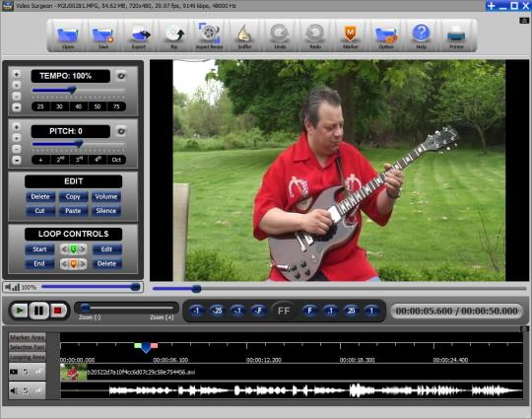Step forward one frame with F button
Screen dimensions: 532x419
pos(309,311)
